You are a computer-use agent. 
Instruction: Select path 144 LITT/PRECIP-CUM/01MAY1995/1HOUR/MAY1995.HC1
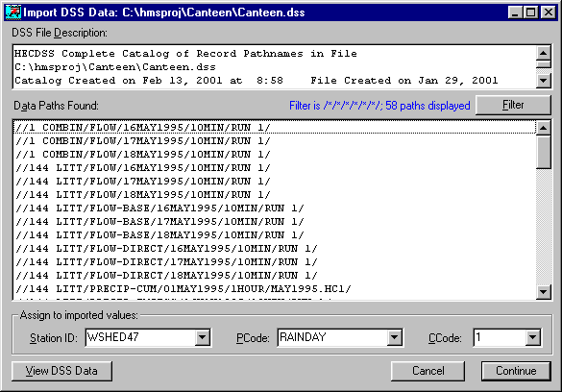pyautogui.click(x=275, y=289)
